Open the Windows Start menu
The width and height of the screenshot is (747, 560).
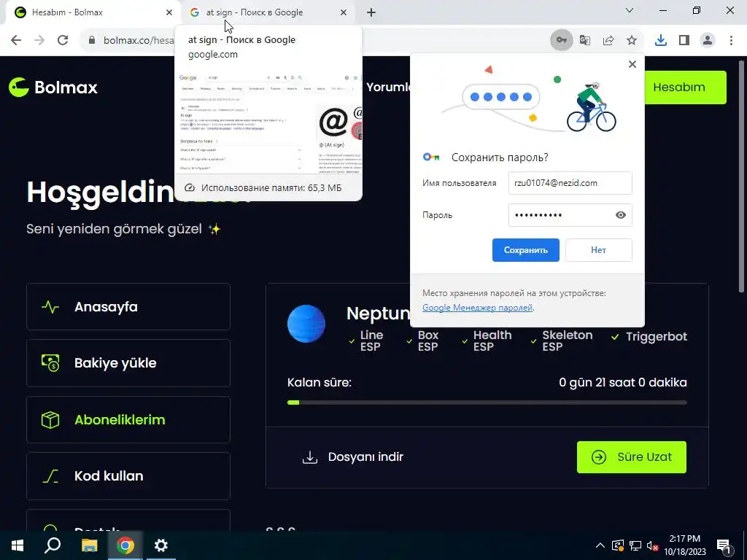[x=18, y=545]
